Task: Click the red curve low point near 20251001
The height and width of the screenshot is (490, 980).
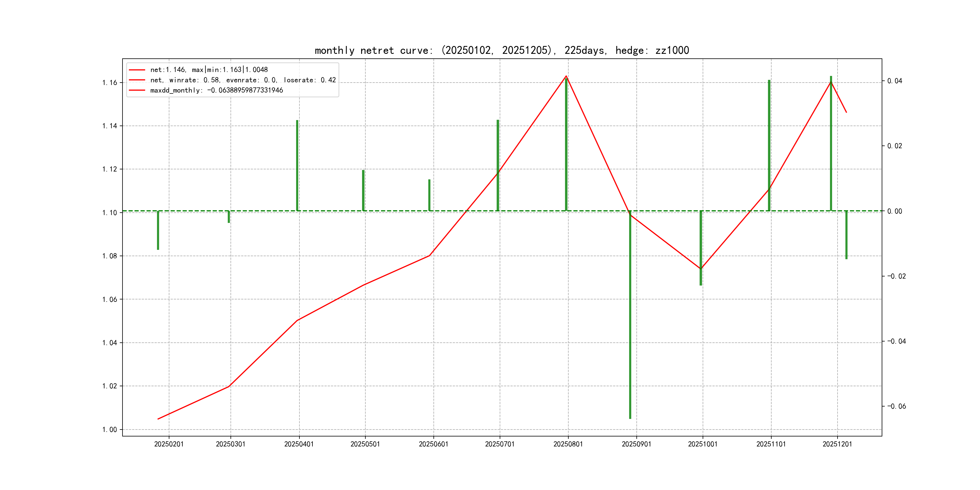Action: (x=701, y=269)
